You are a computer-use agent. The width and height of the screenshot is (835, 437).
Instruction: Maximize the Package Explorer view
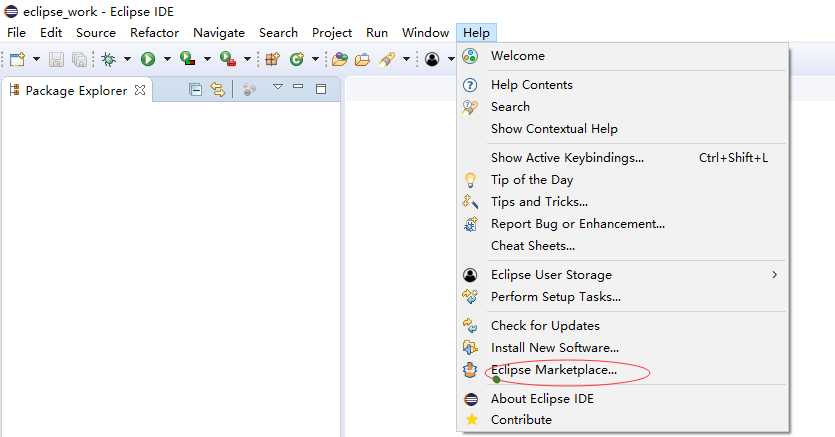[321, 89]
